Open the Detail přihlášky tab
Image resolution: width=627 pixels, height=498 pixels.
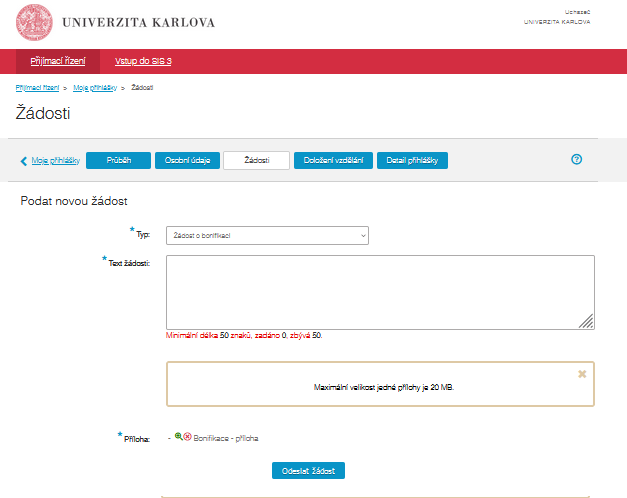[x=412, y=160]
